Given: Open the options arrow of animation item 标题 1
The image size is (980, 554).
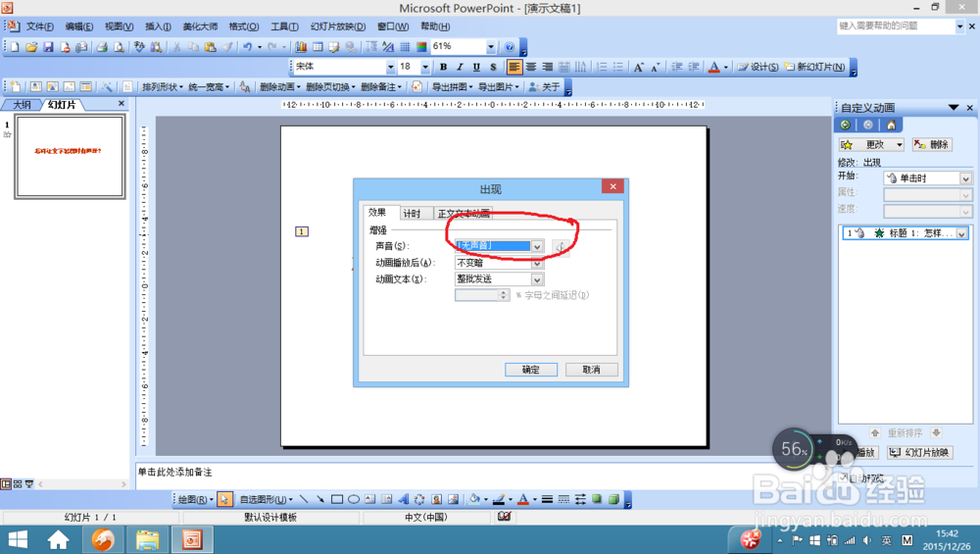Looking at the screenshot, I should [961, 233].
